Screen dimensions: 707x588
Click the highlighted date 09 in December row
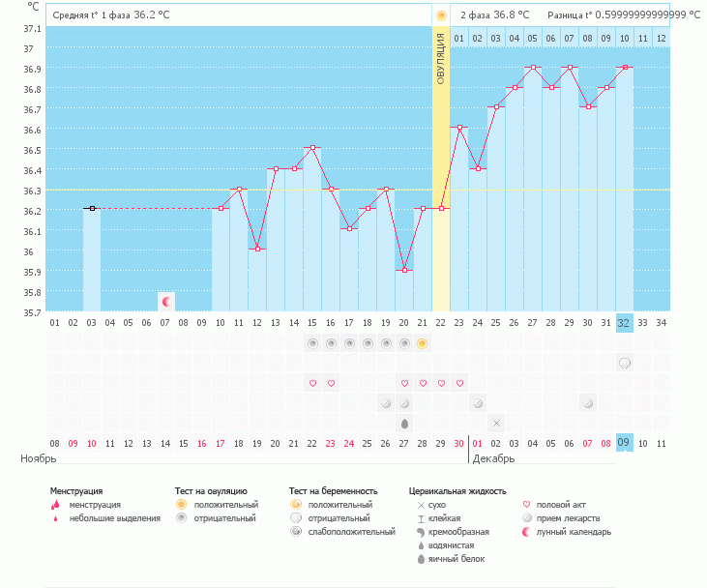[625, 443]
